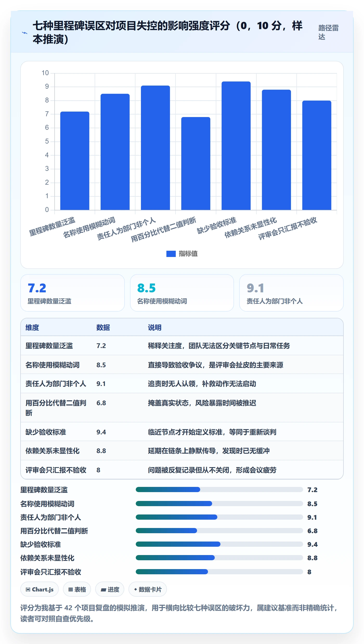Click the 数据 column header
364x644 pixels.
click(x=103, y=327)
